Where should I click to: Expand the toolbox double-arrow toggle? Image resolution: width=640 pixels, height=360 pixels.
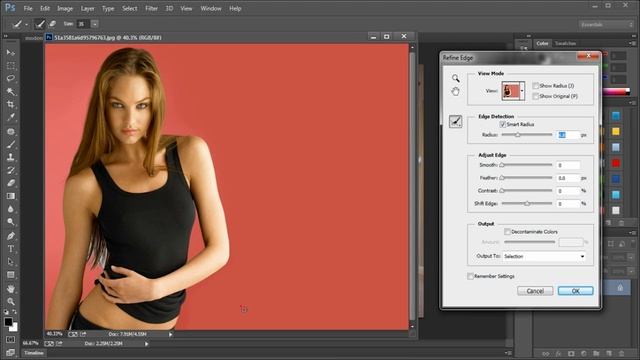click(x=6, y=37)
